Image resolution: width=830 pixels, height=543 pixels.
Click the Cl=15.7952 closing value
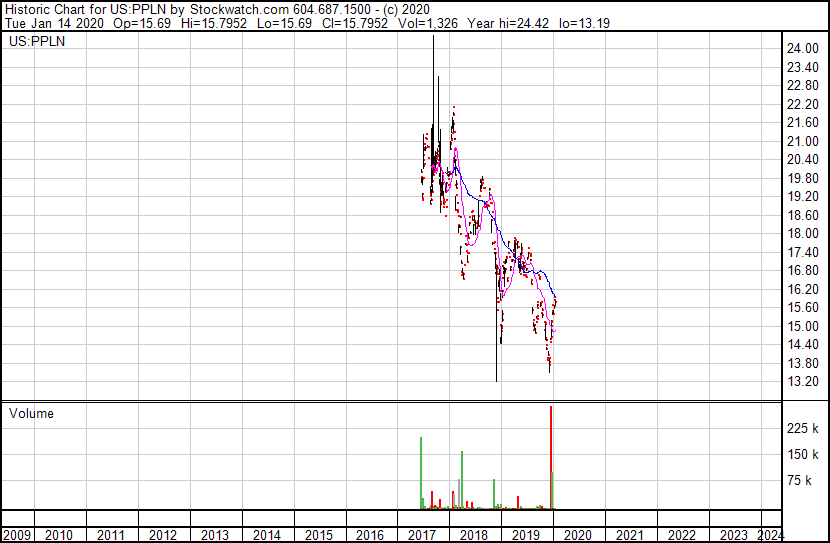point(355,23)
